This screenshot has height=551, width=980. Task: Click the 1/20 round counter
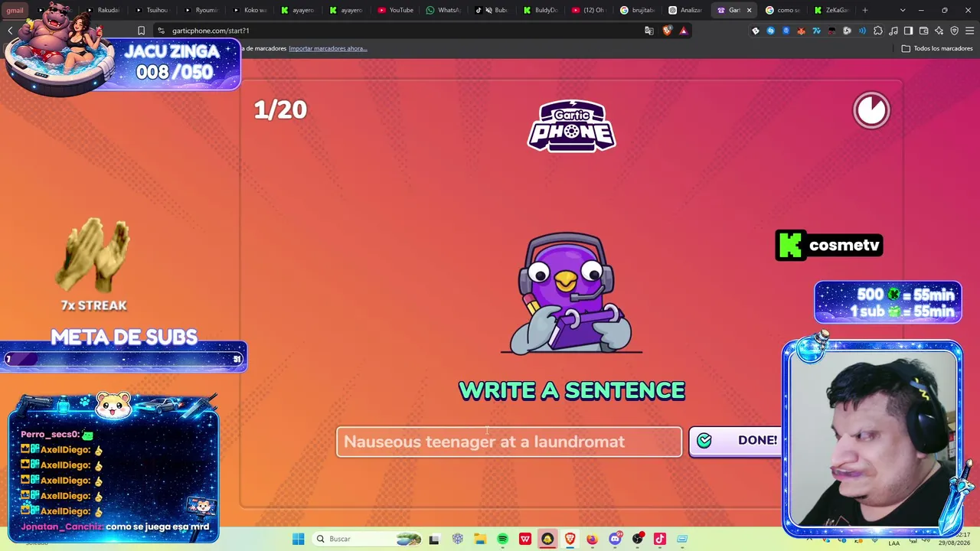(280, 110)
